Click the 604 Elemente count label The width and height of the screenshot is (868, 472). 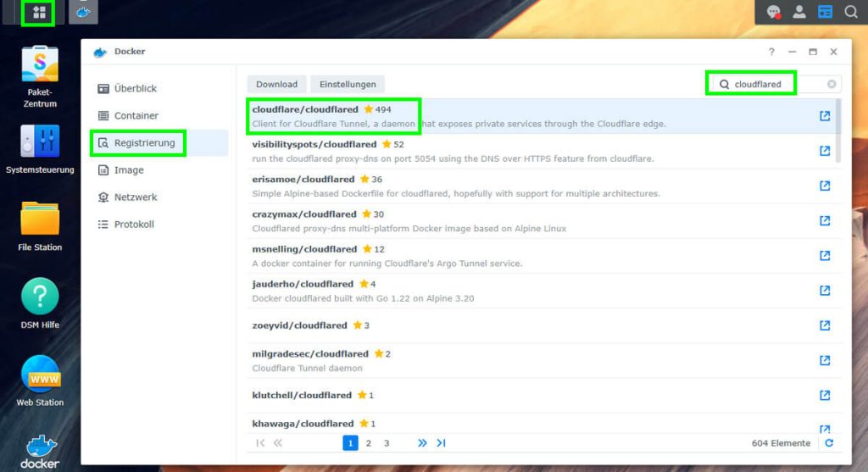coord(781,442)
